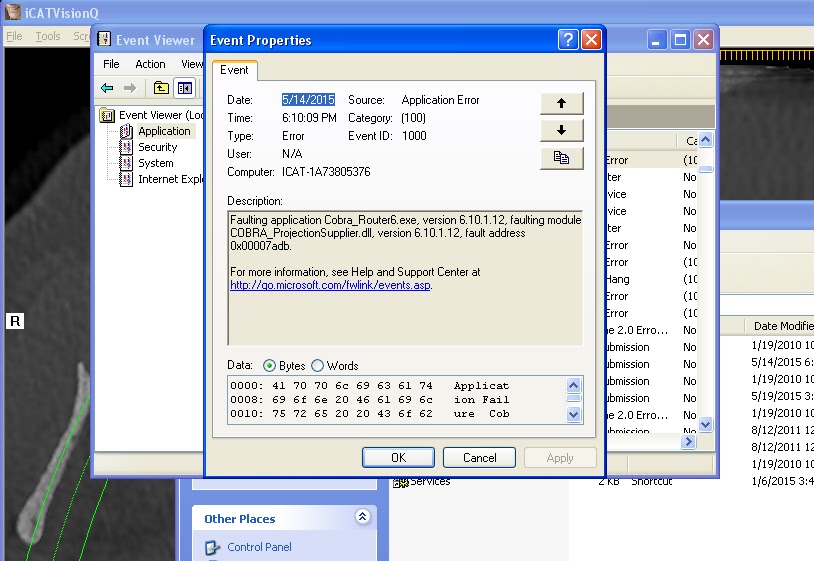
Task: Click the Event Viewer list vertical scroll thumb
Action: point(705,169)
